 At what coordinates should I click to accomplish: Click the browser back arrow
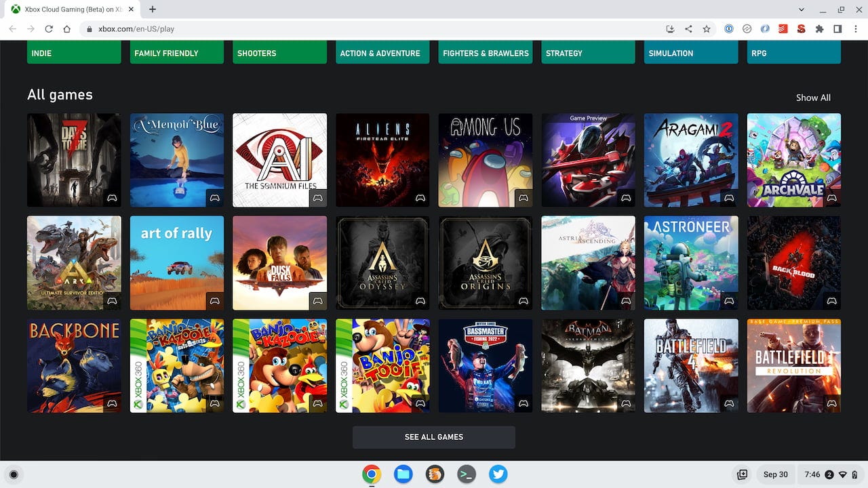pos(13,29)
